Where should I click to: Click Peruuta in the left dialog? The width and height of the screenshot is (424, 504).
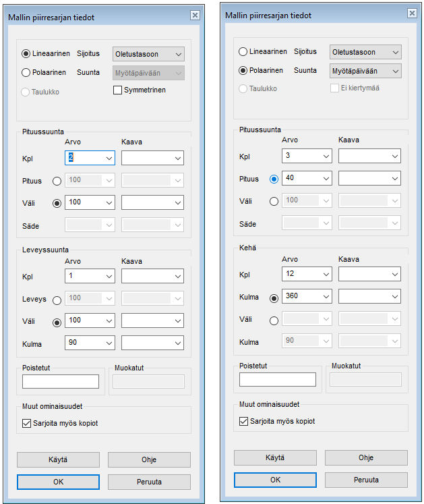click(149, 482)
